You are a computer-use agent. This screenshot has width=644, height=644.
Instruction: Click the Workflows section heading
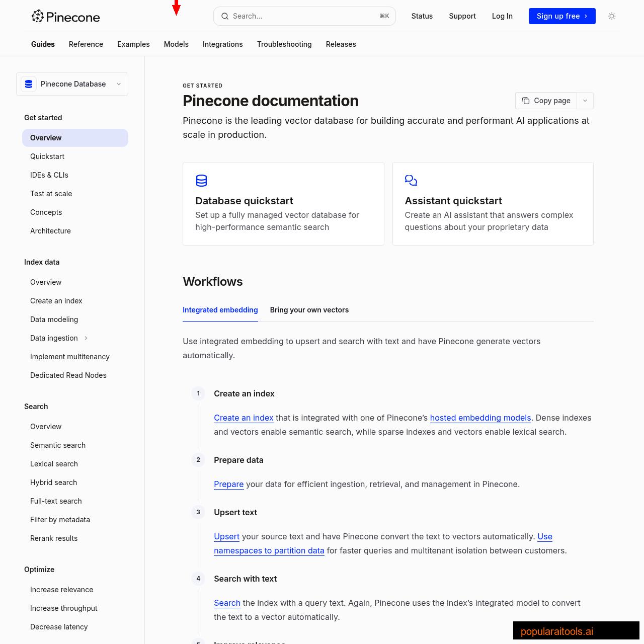tap(213, 282)
